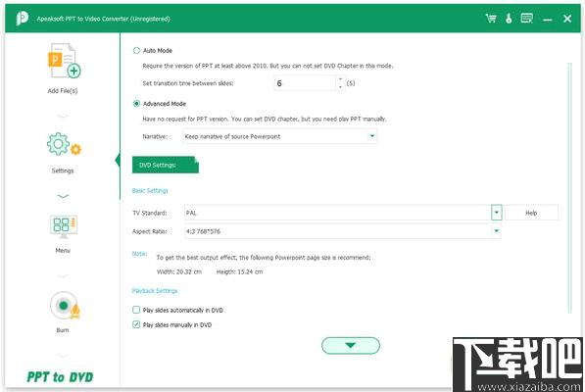
Task: Open the feedback menu icon in title bar
Action: 527,18
